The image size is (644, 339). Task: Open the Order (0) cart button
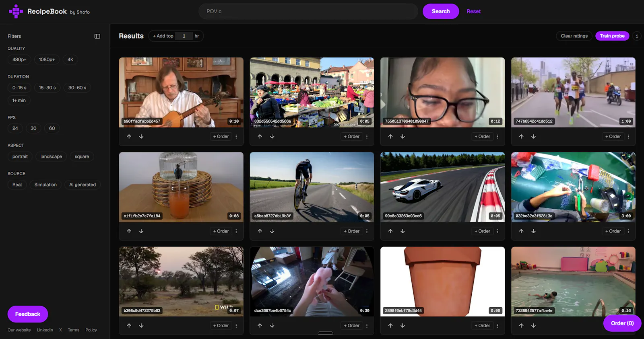622,323
